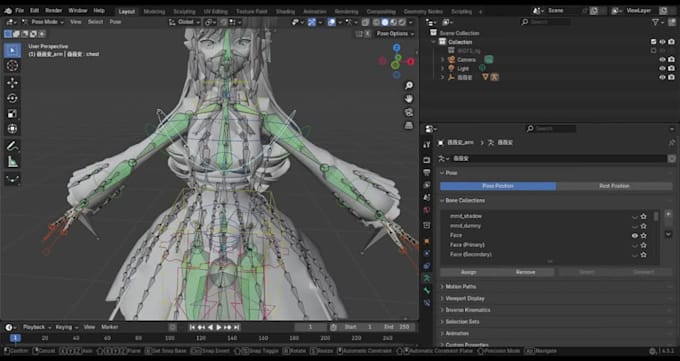Switch to the Shading workspace tab
Image resolution: width=680 pixels, height=361 pixels.
tap(285, 12)
